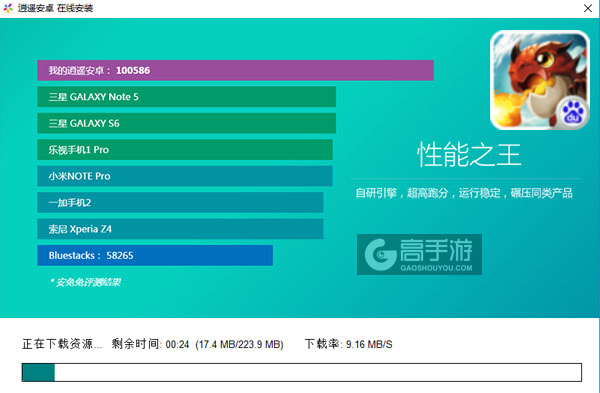Viewport: 600px width, 393px height.
Task: Close the 逍遥安卓 installer window
Action: [x=588, y=8]
